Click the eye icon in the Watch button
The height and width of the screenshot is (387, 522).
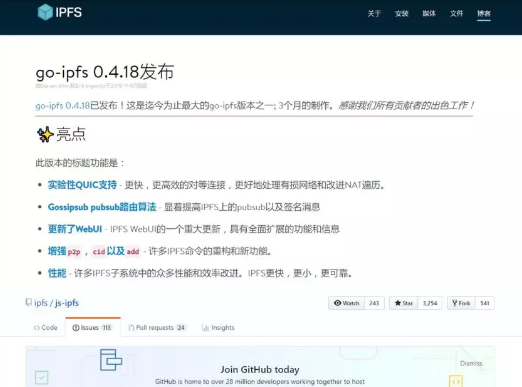[337, 303]
